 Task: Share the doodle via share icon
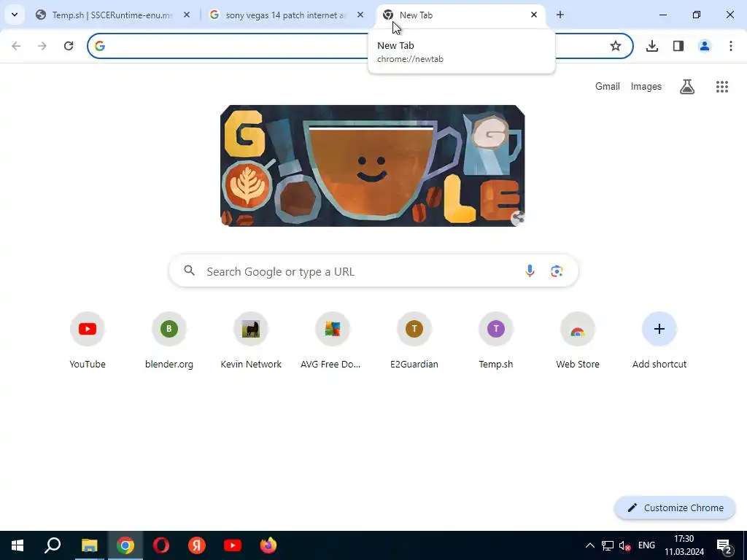coord(518,219)
